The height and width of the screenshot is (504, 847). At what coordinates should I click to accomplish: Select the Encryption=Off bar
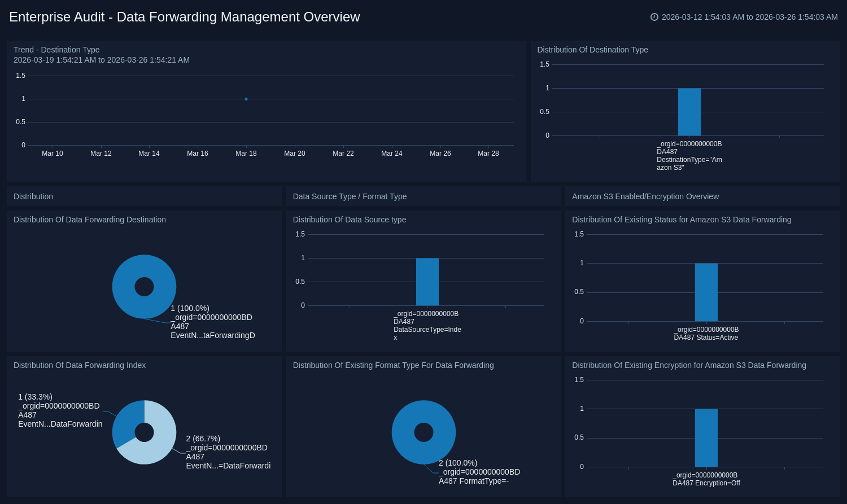pyautogui.click(x=706, y=438)
